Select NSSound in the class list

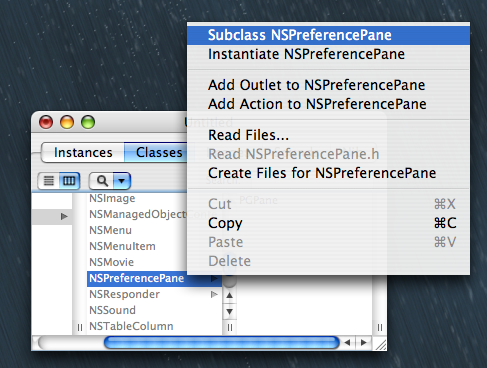click(154, 310)
